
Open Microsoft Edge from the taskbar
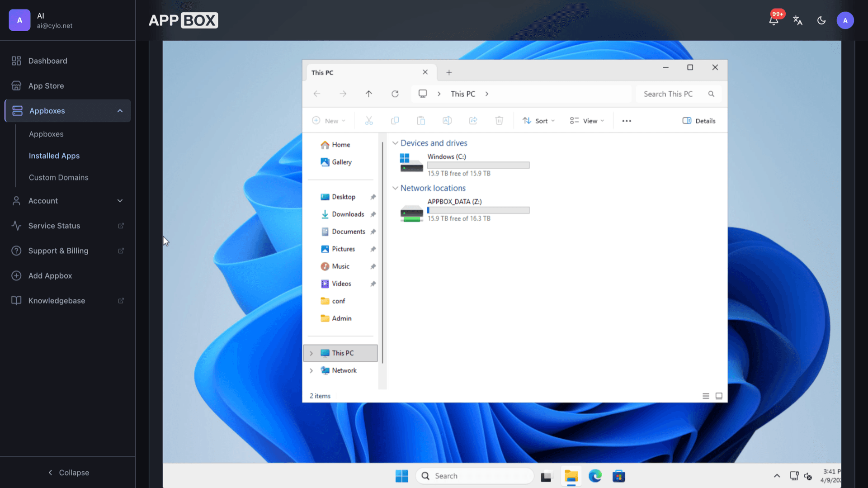(x=595, y=476)
